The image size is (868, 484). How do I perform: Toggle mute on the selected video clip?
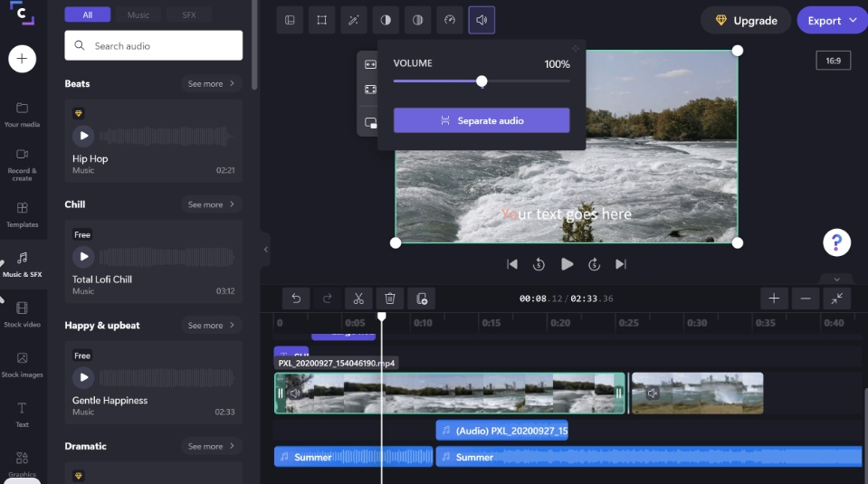(x=295, y=394)
